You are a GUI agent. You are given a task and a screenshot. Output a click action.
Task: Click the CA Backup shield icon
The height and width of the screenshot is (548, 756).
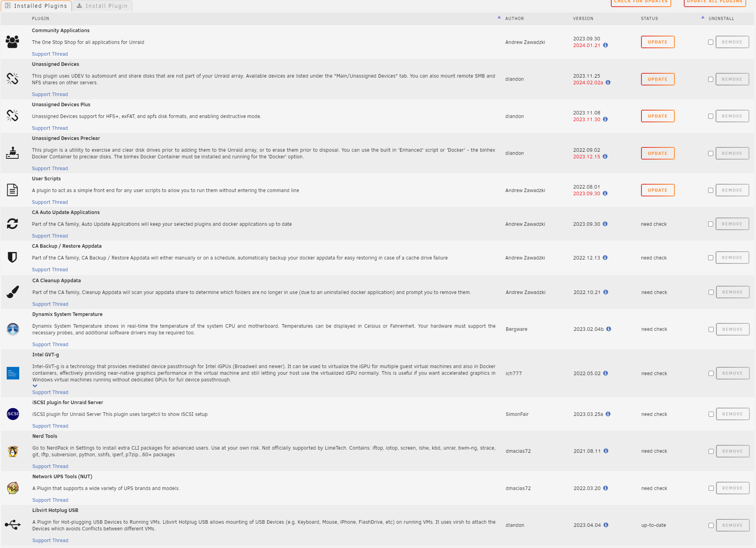pos(12,257)
